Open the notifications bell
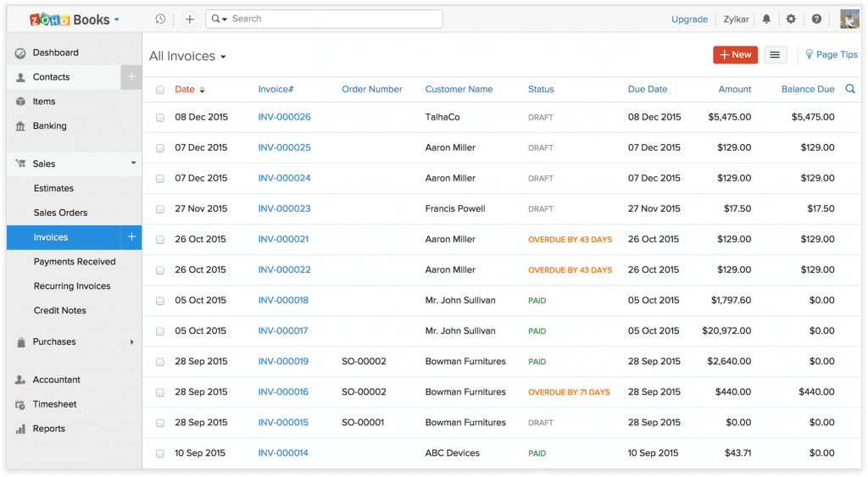The width and height of the screenshot is (868, 477). [766, 19]
